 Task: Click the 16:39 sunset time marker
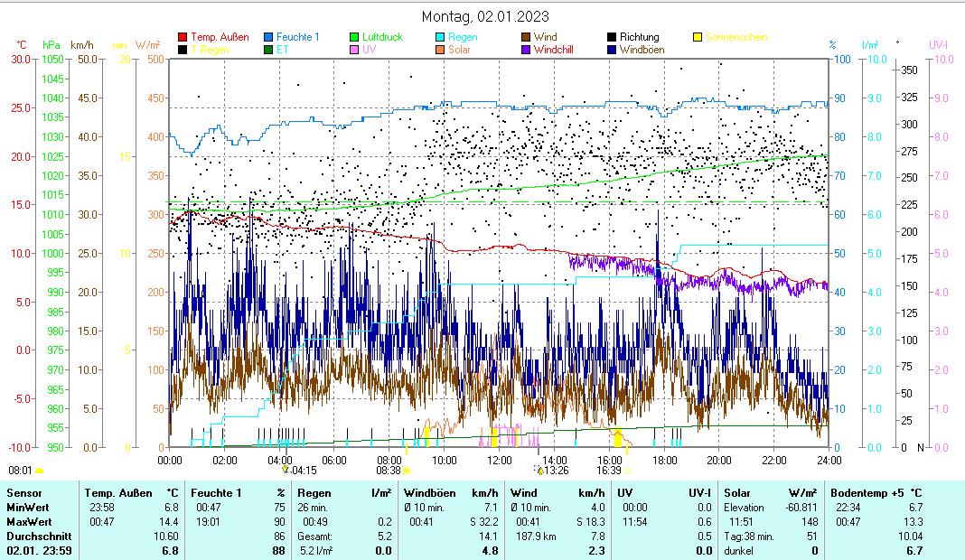click(609, 471)
